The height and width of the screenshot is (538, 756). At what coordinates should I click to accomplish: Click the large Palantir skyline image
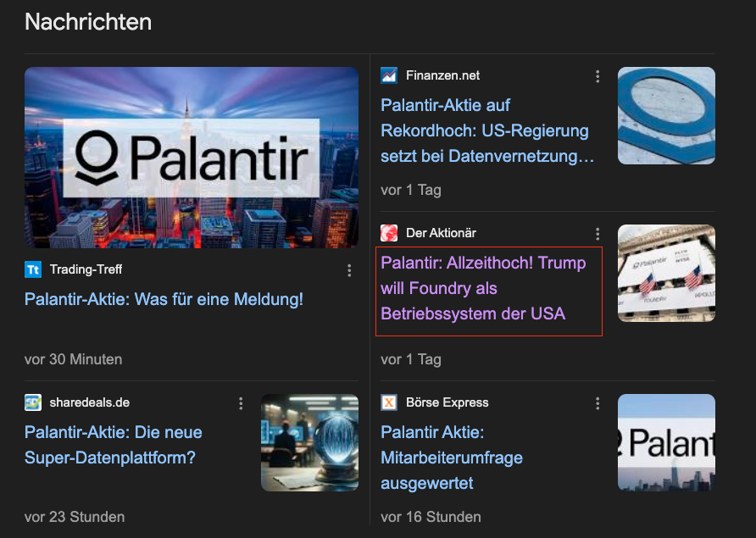(x=192, y=158)
